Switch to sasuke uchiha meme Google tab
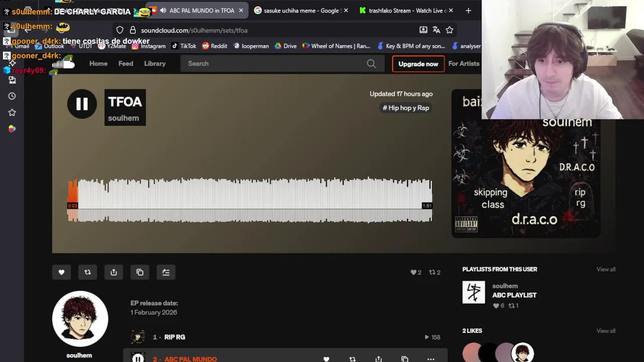Viewport: 644px width, 362px height. pos(301,11)
